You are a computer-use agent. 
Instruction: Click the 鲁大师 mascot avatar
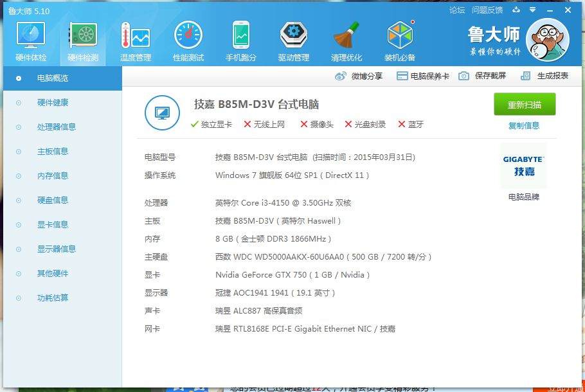548,40
